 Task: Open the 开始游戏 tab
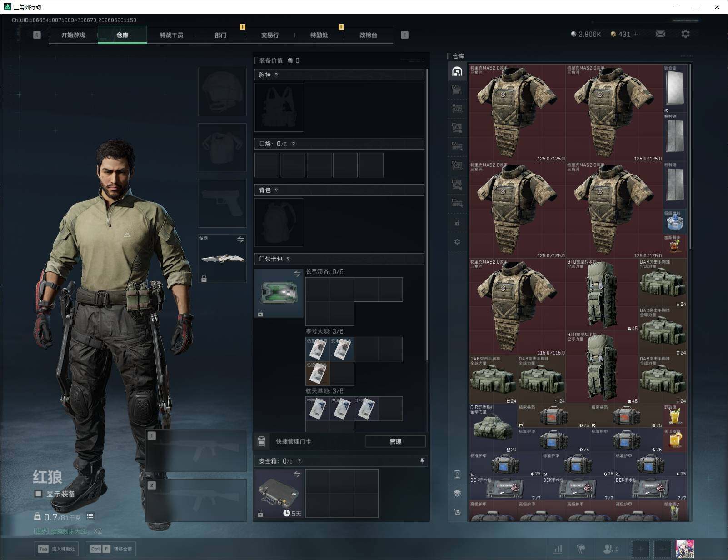73,35
